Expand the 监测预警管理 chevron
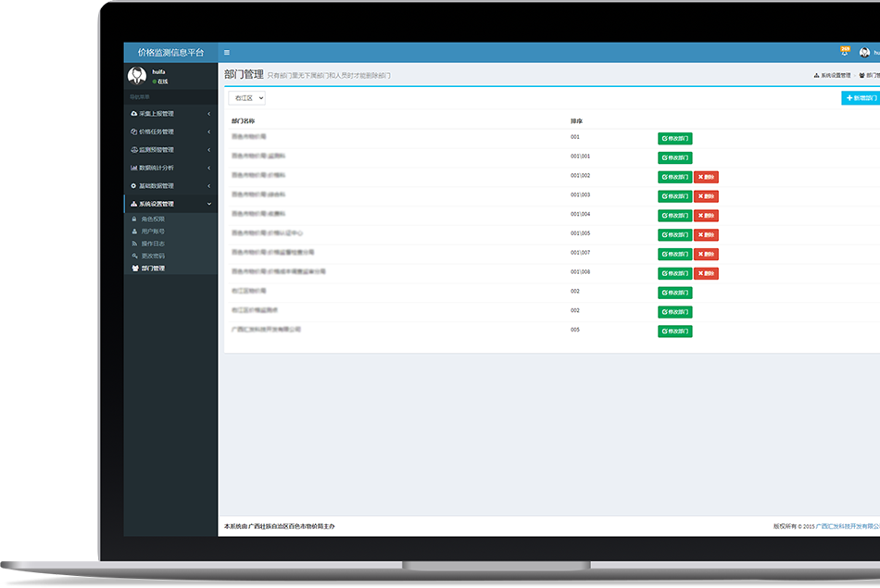The width and height of the screenshot is (880, 588). click(x=208, y=150)
